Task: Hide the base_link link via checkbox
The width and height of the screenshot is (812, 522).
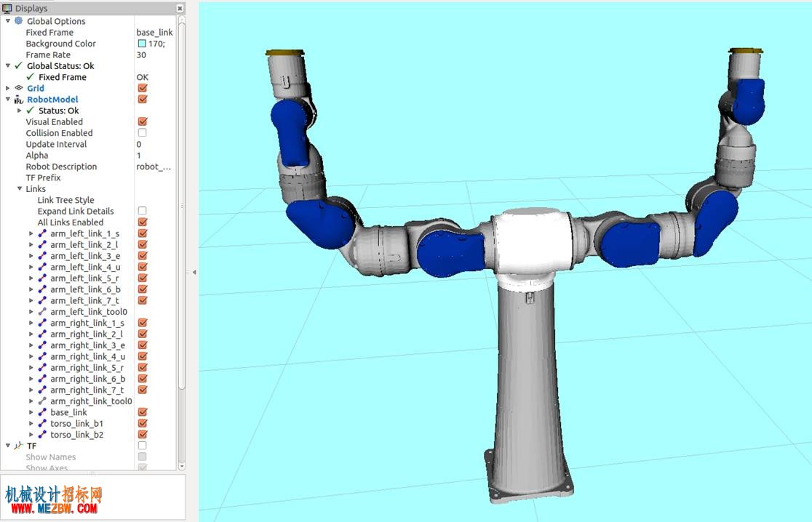Action: tap(143, 412)
